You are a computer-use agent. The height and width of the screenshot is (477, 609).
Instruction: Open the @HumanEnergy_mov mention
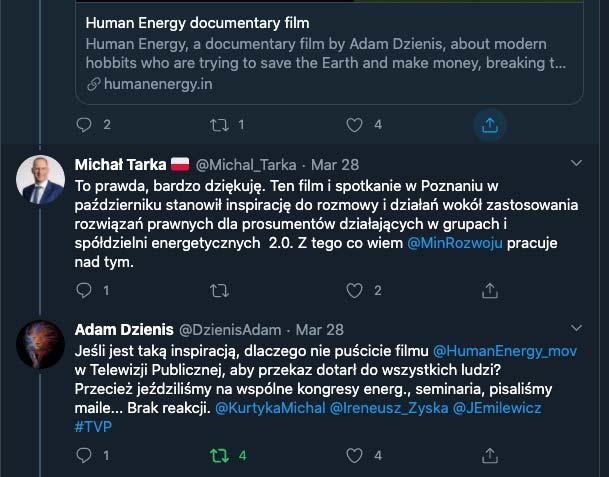pyautogui.click(x=504, y=351)
